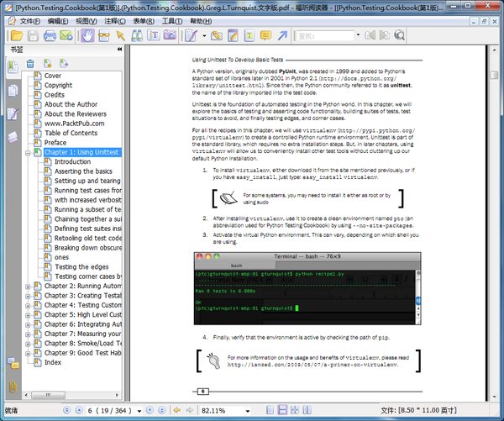Open the page number dropdown
The image size is (504, 421).
(x=139, y=411)
